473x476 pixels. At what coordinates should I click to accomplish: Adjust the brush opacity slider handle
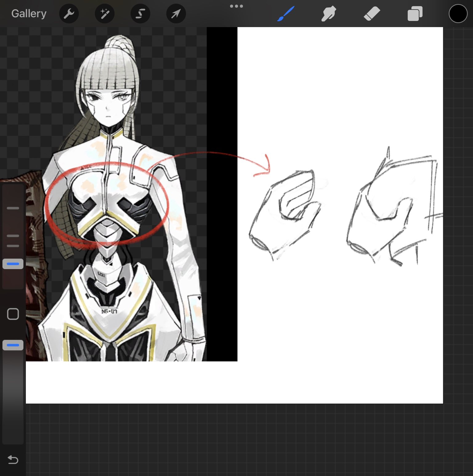point(13,345)
